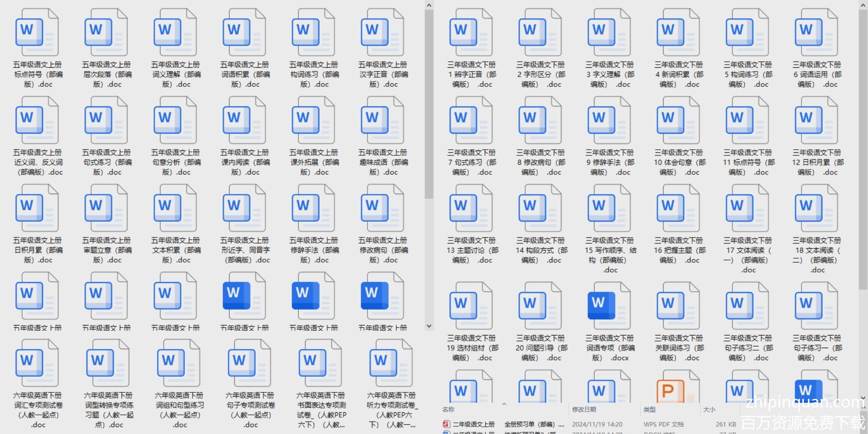Click the up arrow of the right panel scrollbar
Viewport: 868px width, 434px height.
click(863, 5)
